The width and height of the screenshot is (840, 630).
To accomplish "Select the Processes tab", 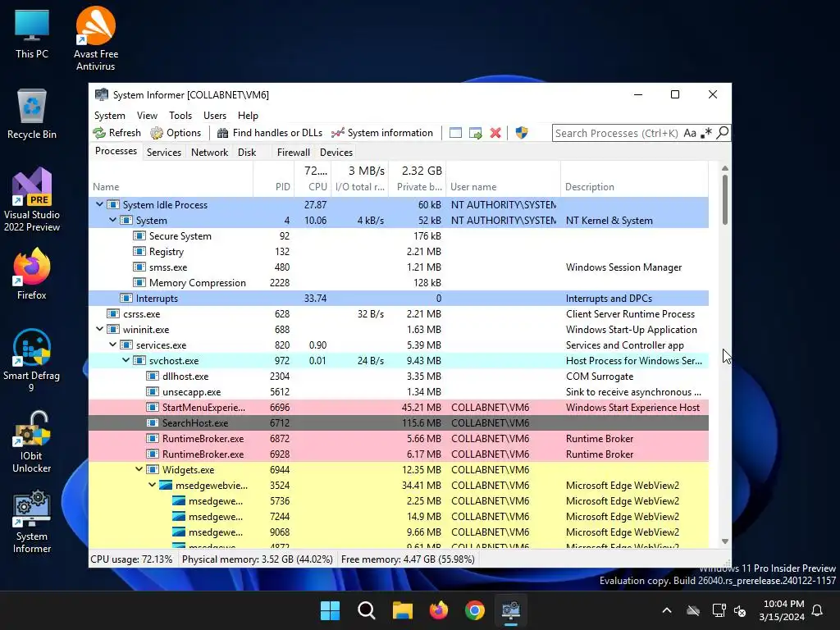I will (x=116, y=151).
